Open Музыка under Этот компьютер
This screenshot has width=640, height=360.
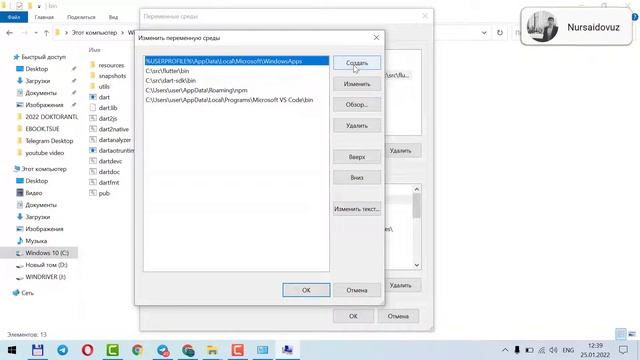(x=36, y=241)
